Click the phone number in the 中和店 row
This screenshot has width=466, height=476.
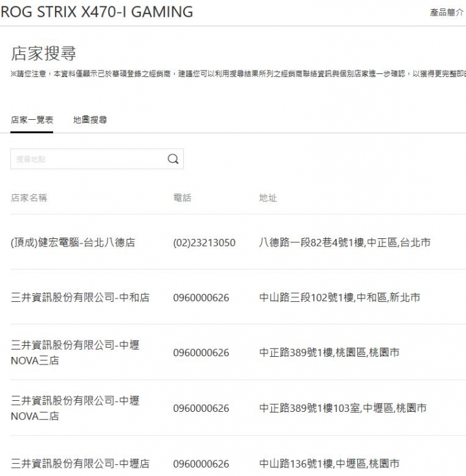pos(201,297)
